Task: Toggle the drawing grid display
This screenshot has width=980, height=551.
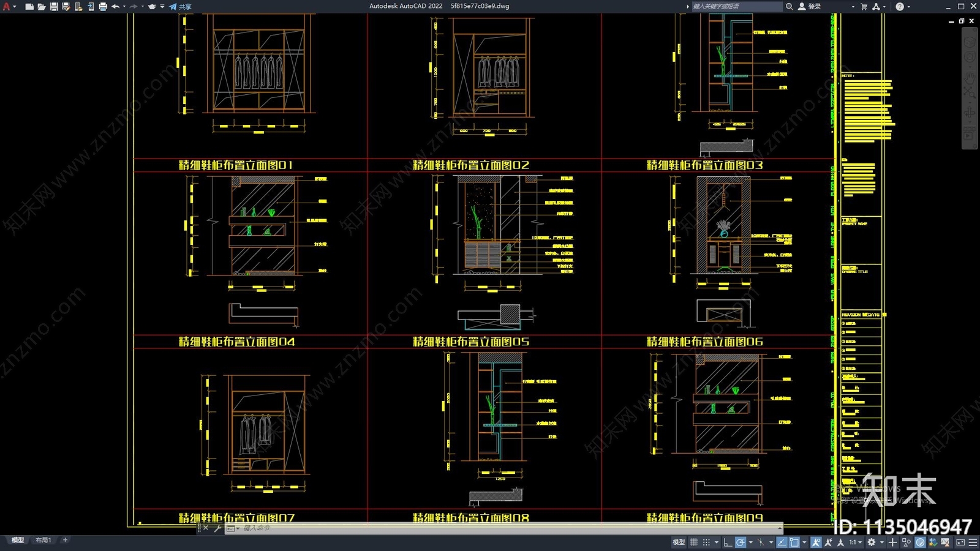Action: 694,542
